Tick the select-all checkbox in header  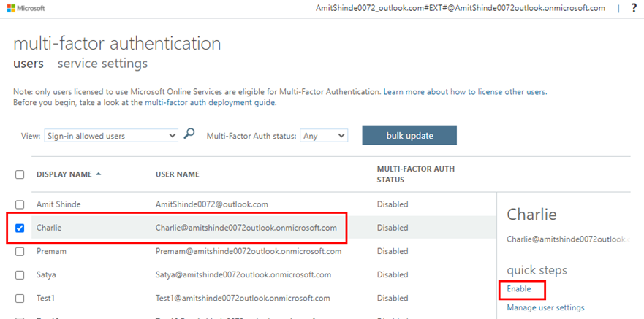pyautogui.click(x=20, y=174)
